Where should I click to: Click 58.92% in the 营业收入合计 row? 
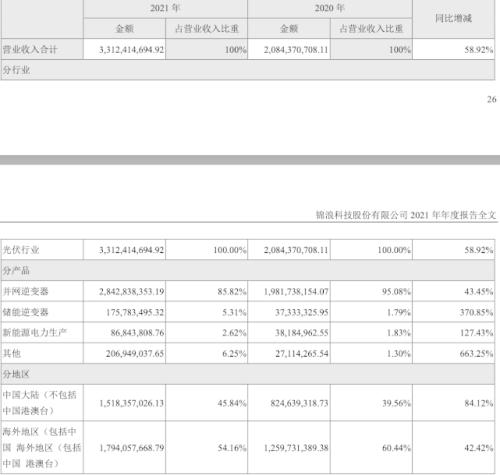[479, 50]
